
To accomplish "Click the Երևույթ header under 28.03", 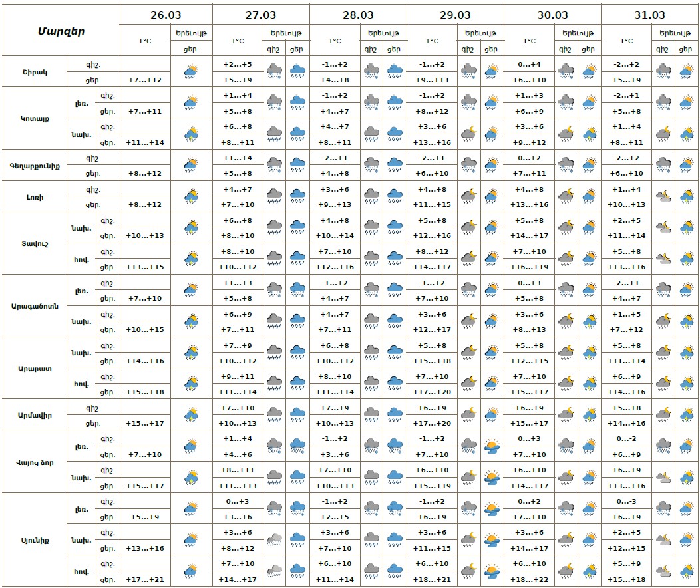I will pos(383,33).
